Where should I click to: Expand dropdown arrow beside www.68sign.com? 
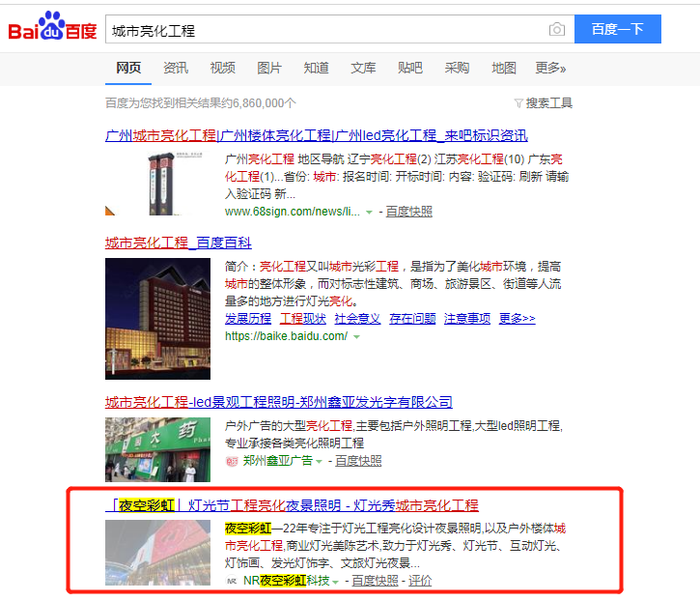(x=369, y=213)
